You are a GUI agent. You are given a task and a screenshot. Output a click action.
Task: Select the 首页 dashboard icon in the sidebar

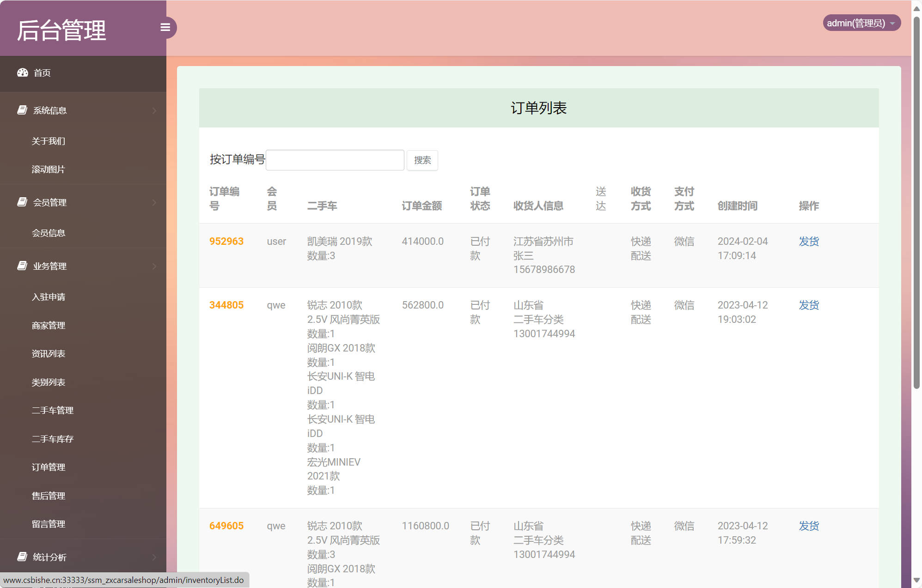(x=23, y=73)
